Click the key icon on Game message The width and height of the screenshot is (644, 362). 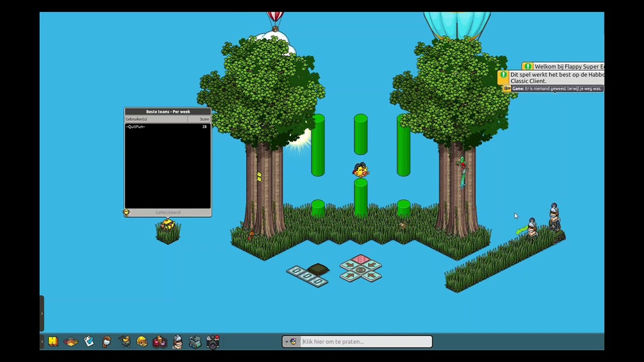tap(508, 88)
